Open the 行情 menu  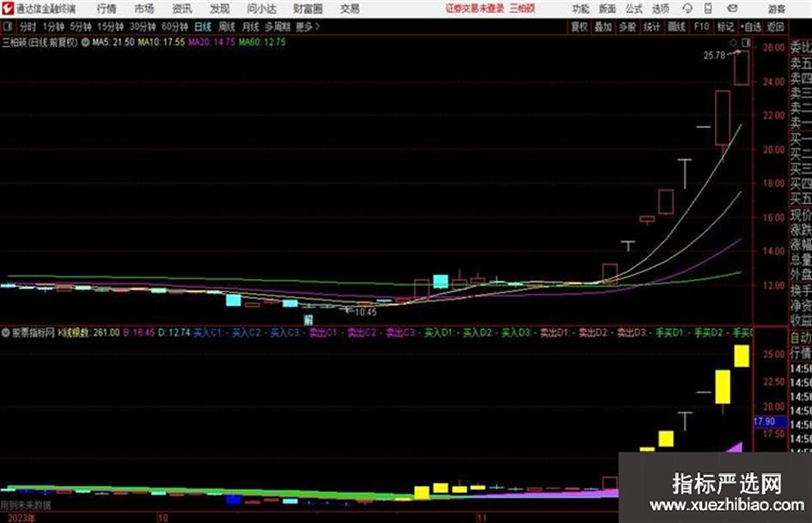[107, 9]
